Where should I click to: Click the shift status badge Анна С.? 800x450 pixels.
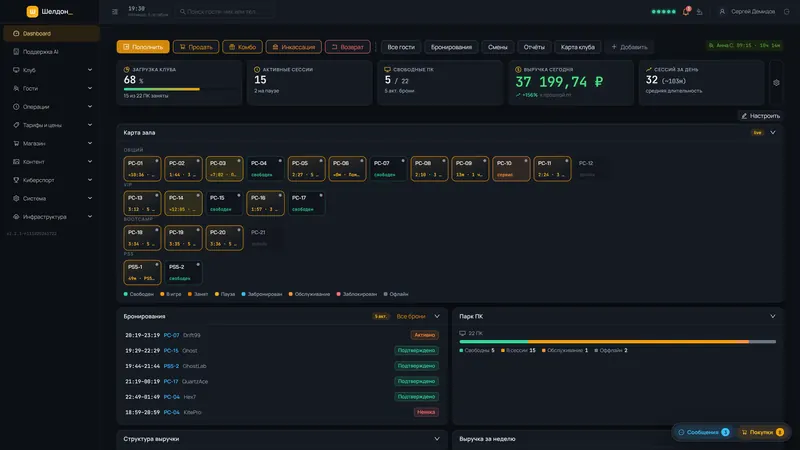(744, 46)
